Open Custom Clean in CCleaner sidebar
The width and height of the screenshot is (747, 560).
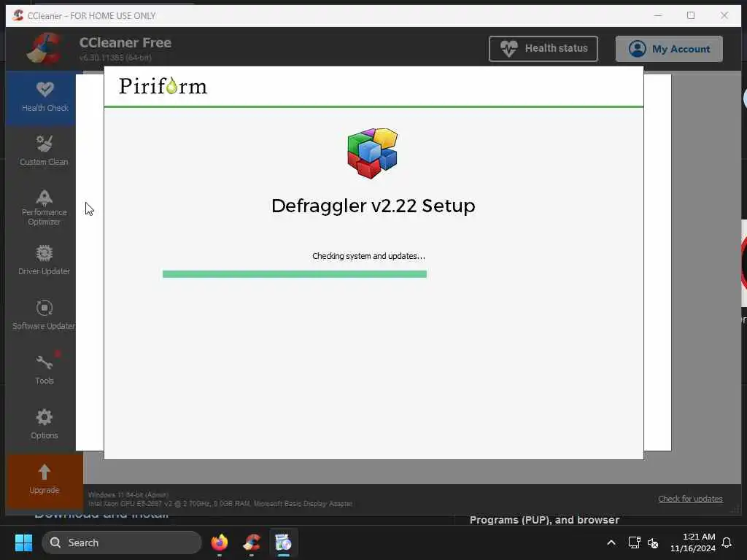[x=44, y=152]
